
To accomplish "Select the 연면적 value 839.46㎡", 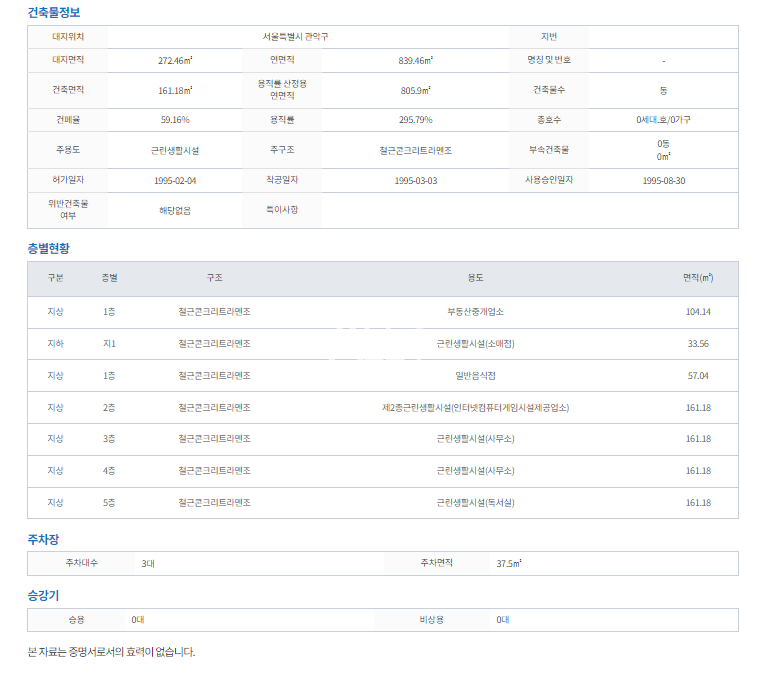I will click(x=415, y=60).
